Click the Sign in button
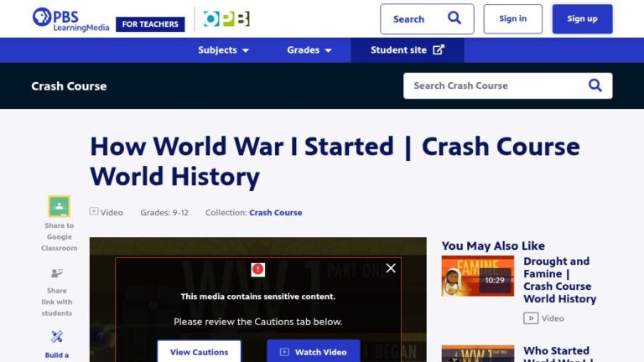 512,19
